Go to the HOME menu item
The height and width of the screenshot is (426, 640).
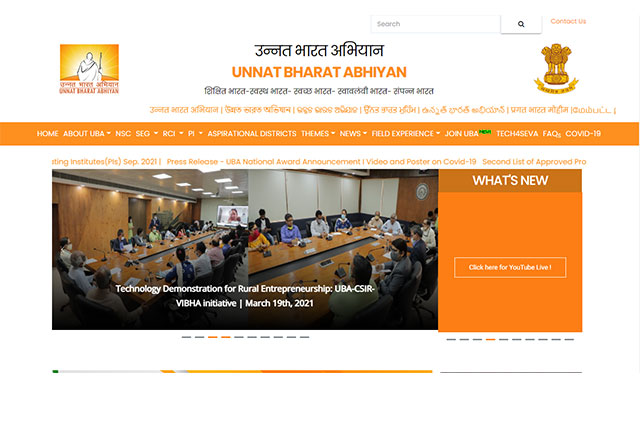[x=47, y=133]
